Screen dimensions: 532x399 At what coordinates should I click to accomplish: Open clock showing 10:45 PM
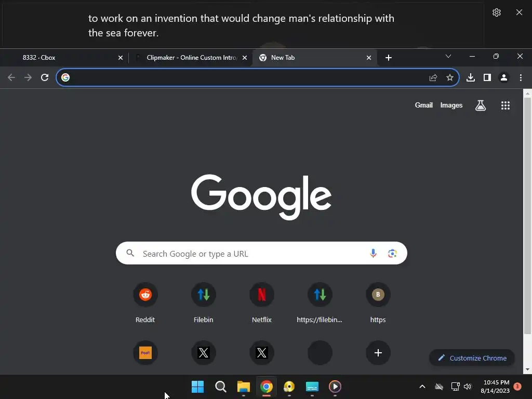point(495,387)
